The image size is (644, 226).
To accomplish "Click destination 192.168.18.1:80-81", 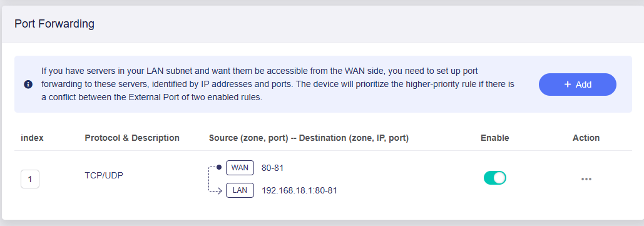I will pos(299,191).
